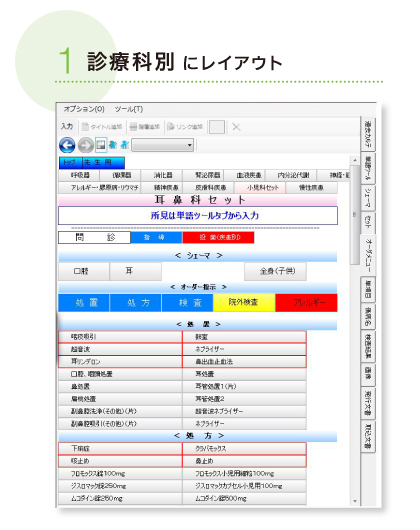Click the red 投薬(疾患別) button
Image resolution: width=420 pixels, height=530 pixels.
(x=218, y=237)
